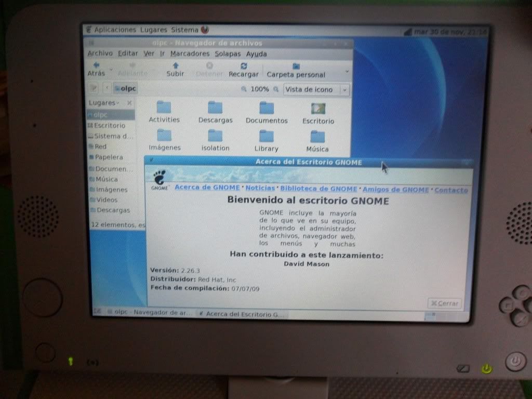This screenshot has height=399, width=532.
Task: Switch to Acerca del Escritorio G... taskbar entry
Action: coord(242,314)
